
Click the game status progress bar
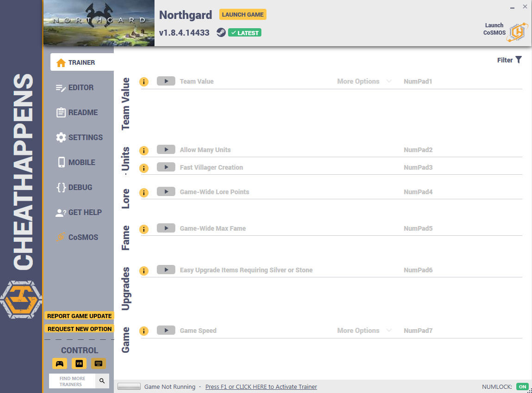click(x=129, y=387)
